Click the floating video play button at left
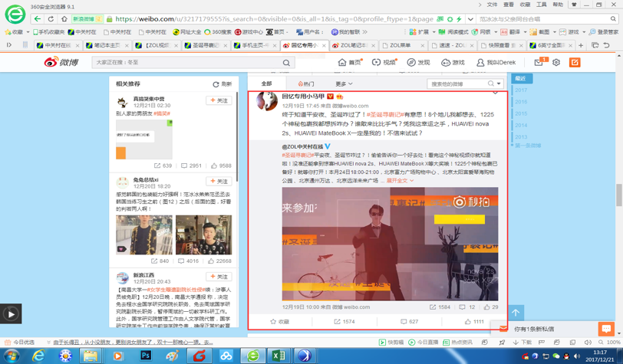The height and width of the screenshot is (364, 623). click(11, 314)
